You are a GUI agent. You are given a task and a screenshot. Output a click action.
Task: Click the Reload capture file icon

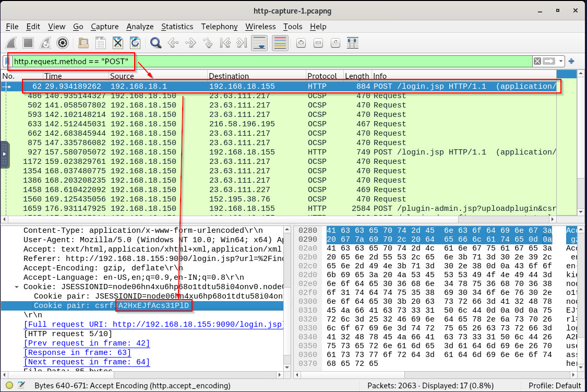[x=135, y=43]
